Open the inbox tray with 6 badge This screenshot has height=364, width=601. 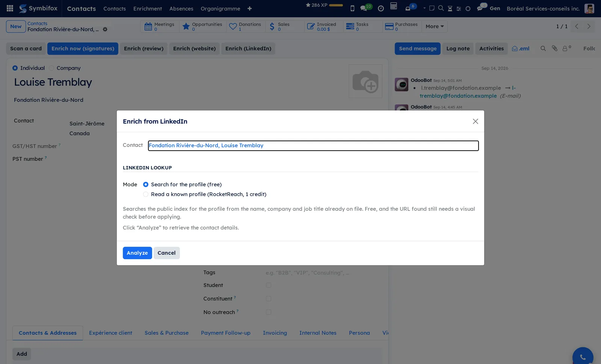pos(410,8)
